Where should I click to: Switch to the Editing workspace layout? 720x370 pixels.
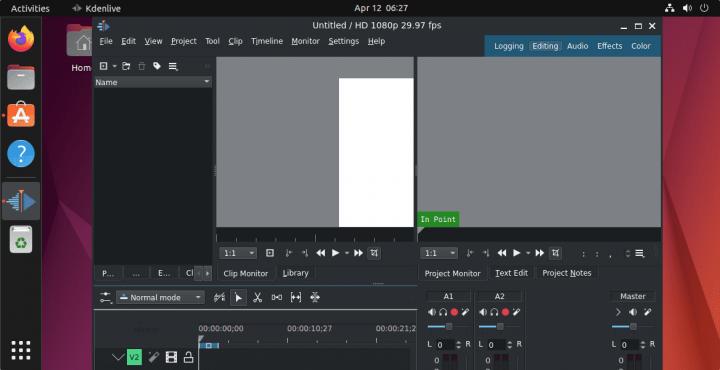click(x=545, y=46)
